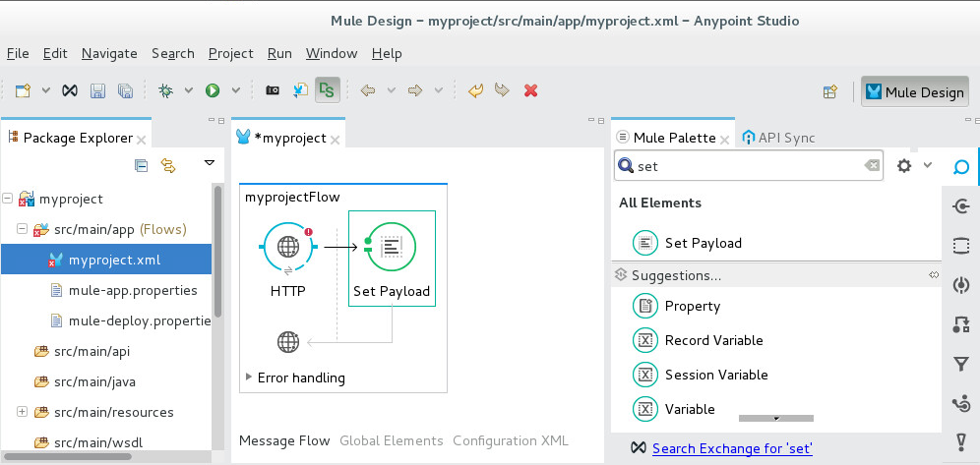Select Scopes category icon in palette sidebar
Viewport: 980px width, 465px height.
pos(961,246)
